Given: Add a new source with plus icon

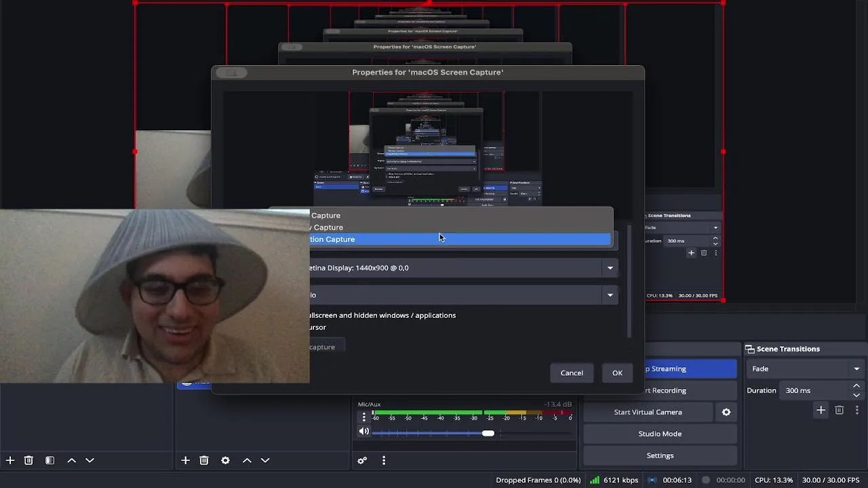Looking at the screenshot, I should [x=185, y=460].
